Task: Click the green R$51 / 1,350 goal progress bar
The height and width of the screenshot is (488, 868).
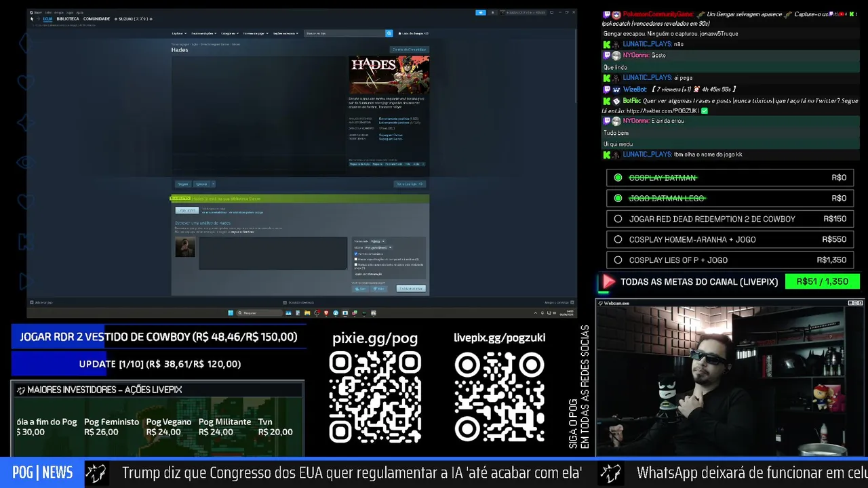Action: point(822,282)
